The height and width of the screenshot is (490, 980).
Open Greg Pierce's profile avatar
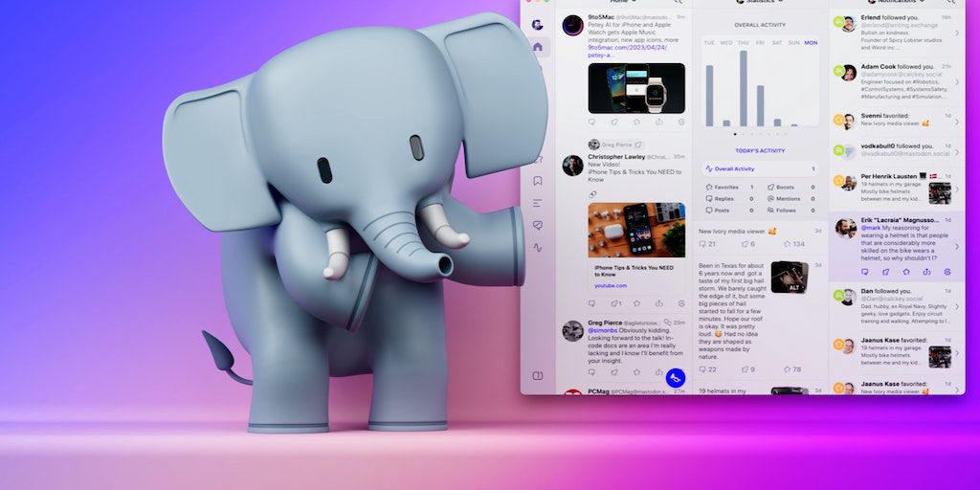(x=572, y=330)
